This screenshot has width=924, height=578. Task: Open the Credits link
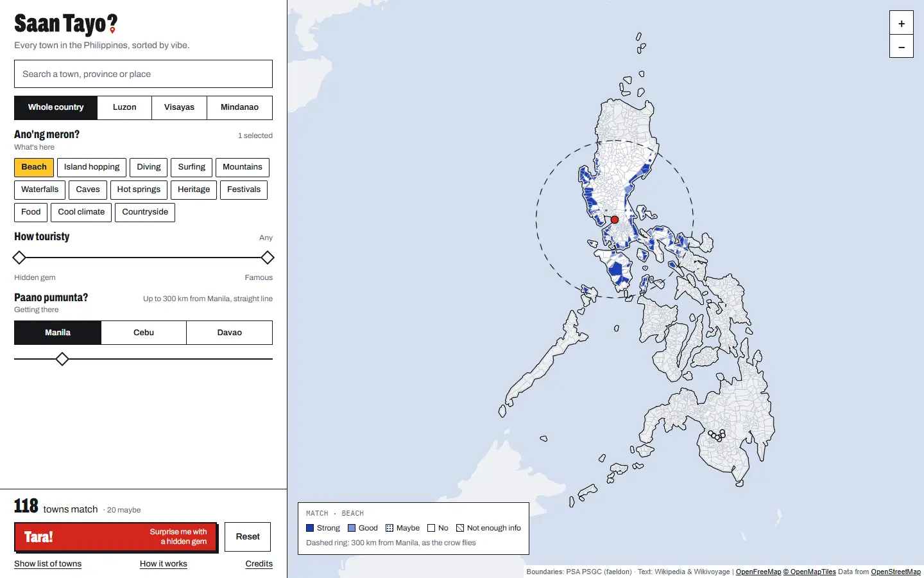point(259,564)
